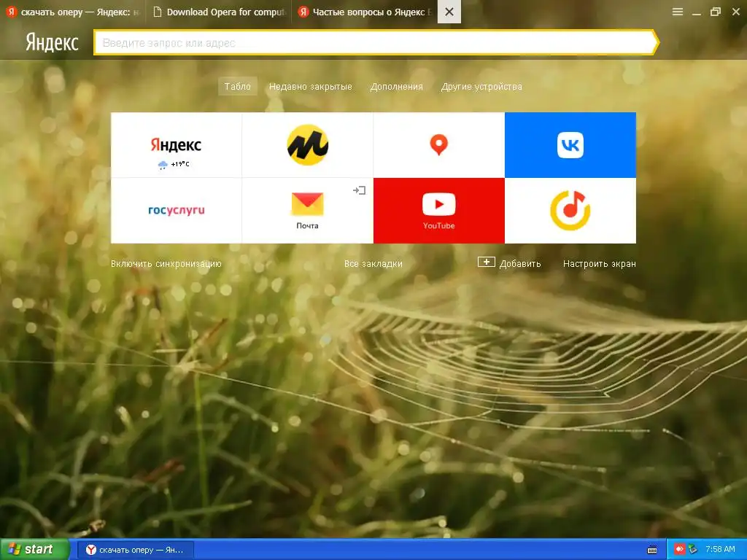This screenshot has height=560, width=747.
Task: Focus the search or address field
Action: click(x=376, y=43)
